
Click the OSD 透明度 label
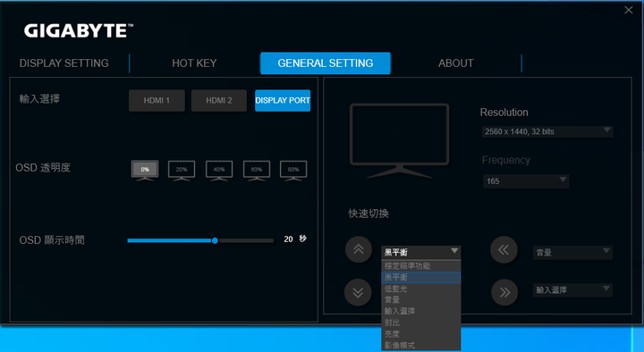click(43, 168)
